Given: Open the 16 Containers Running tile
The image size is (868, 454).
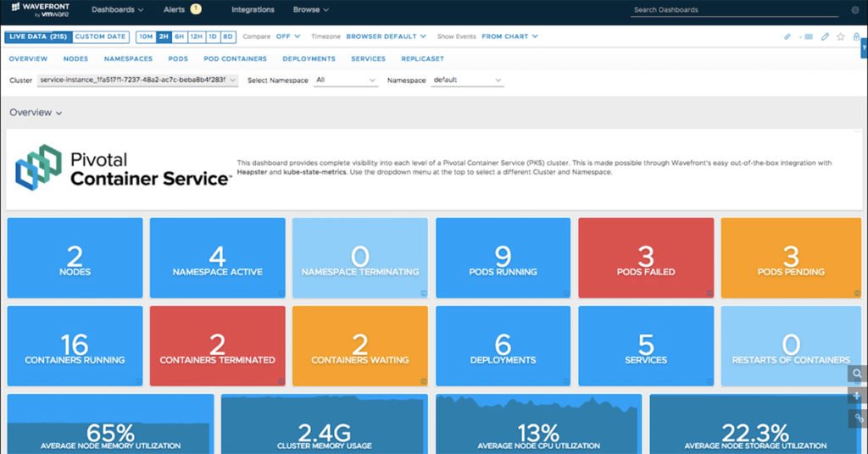Looking at the screenshot, I should 75,346.
